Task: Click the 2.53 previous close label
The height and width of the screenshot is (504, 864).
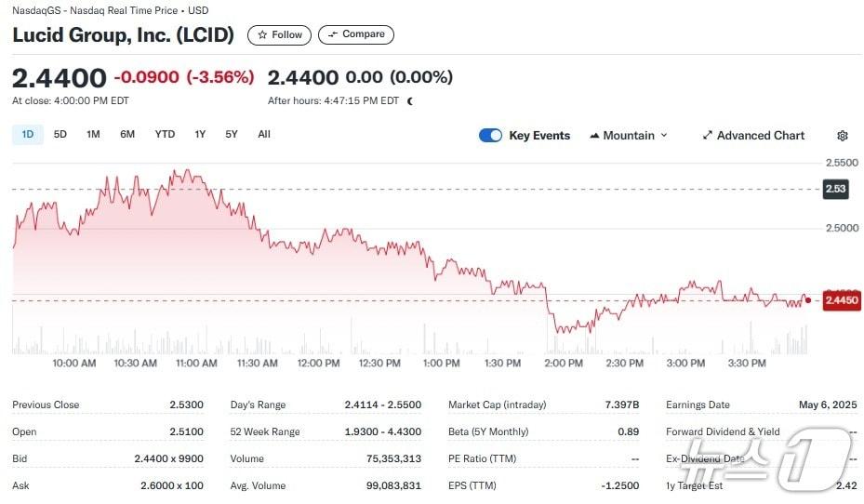Action: coord(835,190)
